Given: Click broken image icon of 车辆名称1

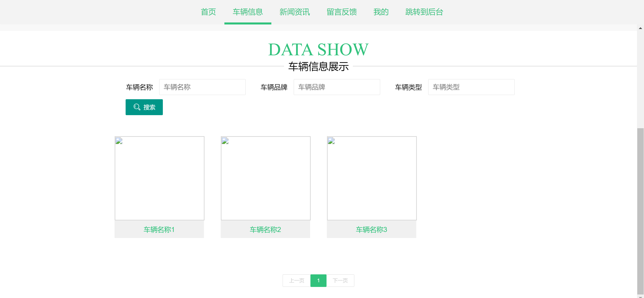Looking at the screenshot, I should [x=119, y=141].
